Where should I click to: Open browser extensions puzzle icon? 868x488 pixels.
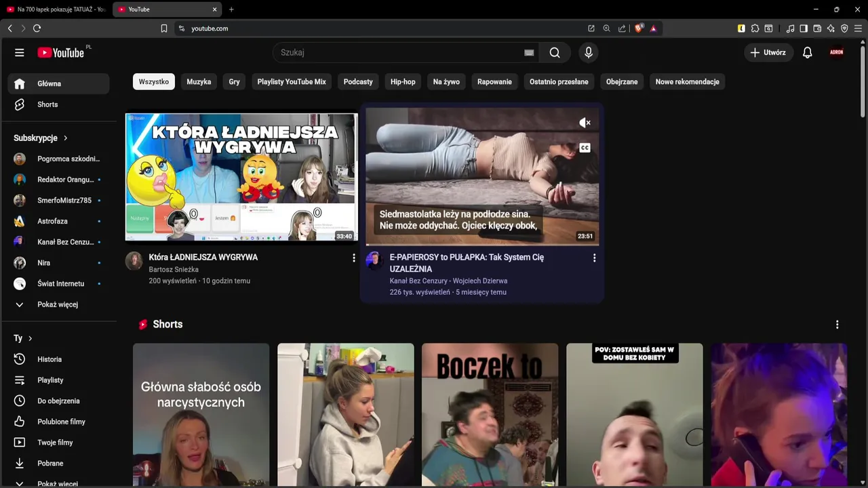(x=755, y=28)
